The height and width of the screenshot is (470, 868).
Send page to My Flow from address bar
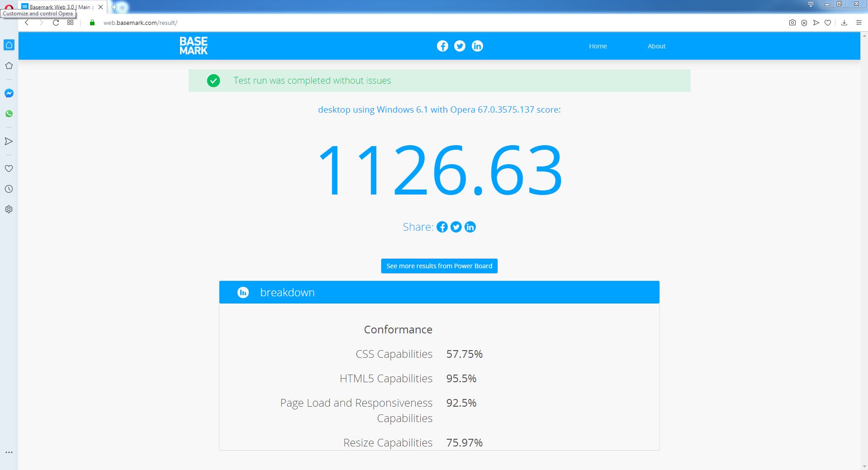816,23
